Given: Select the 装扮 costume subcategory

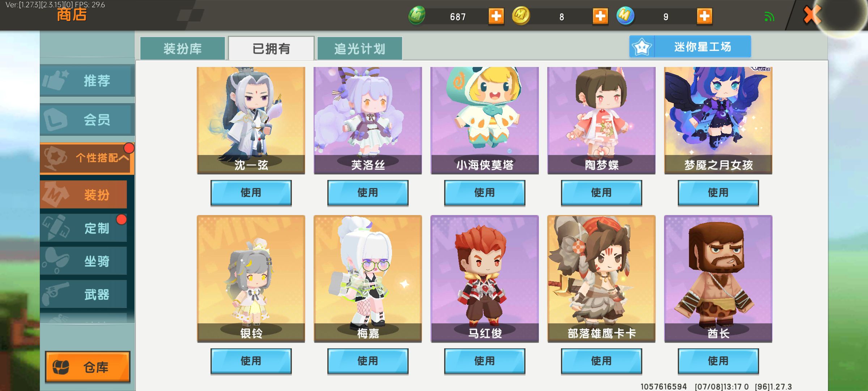Looking at the screenshot, I should 84,195.
